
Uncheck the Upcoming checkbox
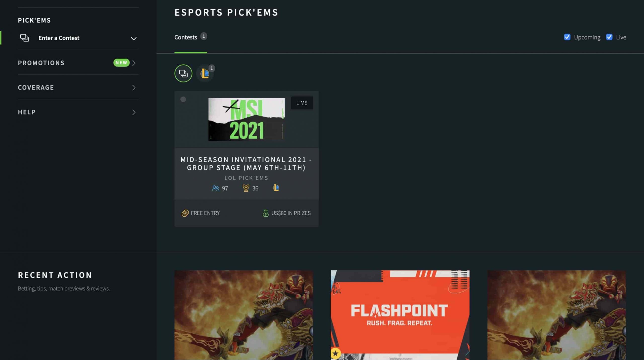567,37
